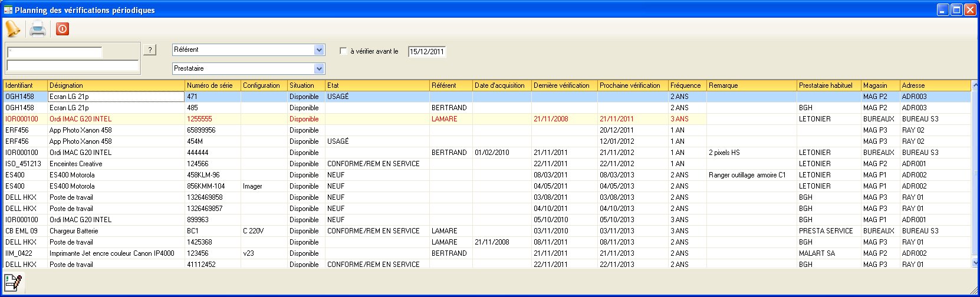Click the lower search input field

(x=73, y=66)
